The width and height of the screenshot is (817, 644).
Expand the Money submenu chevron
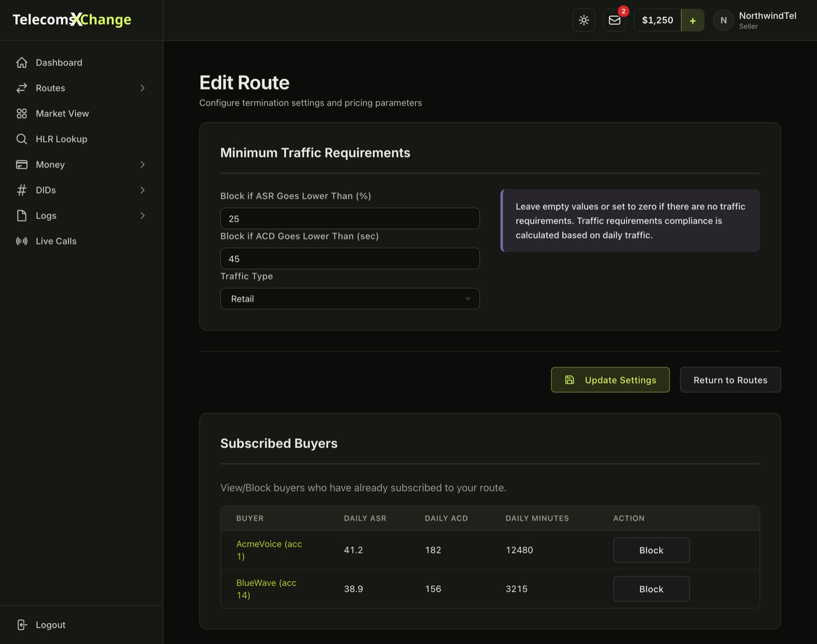(x=142, y=164)
